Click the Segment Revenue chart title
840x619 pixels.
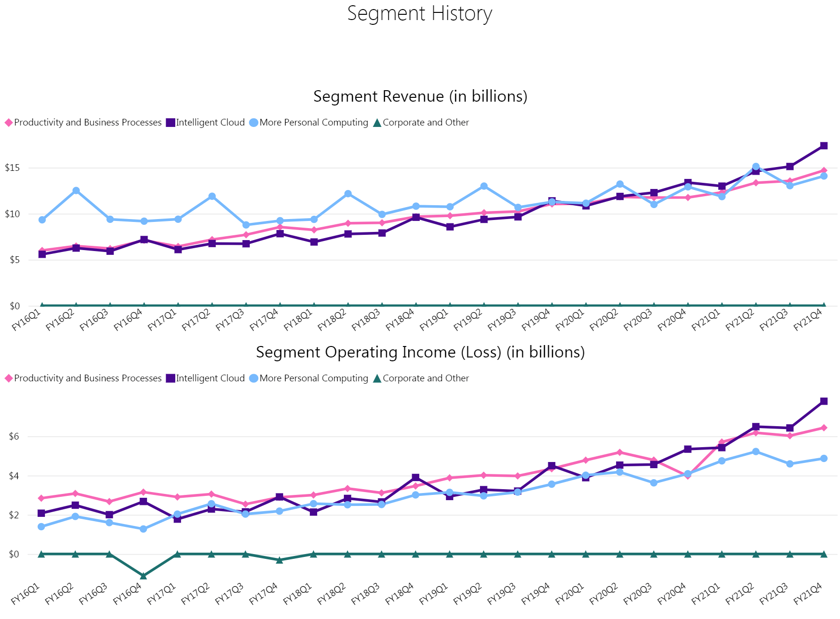(420, 96)
